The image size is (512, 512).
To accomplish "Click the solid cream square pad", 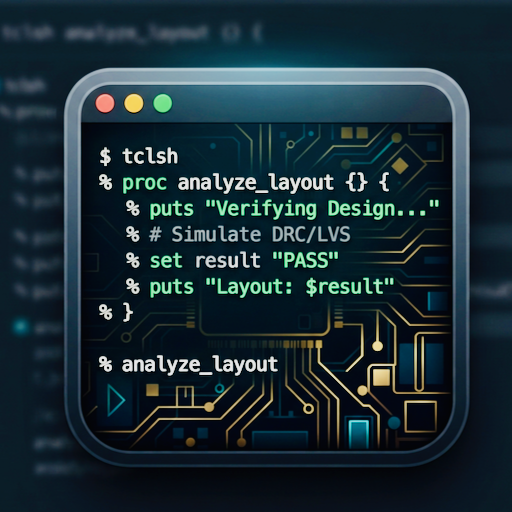I will click(381, 378).
